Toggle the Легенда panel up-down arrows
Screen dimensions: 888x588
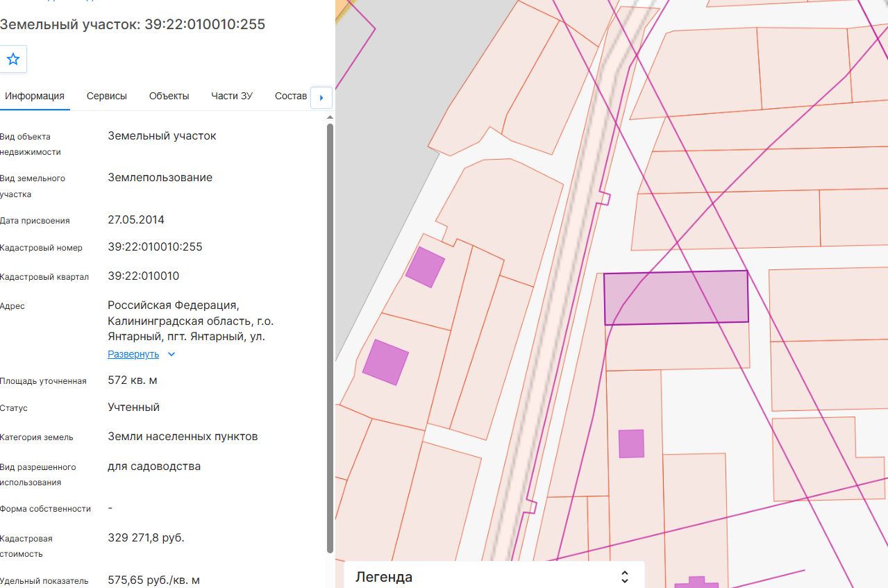click(x=624, y=577)
